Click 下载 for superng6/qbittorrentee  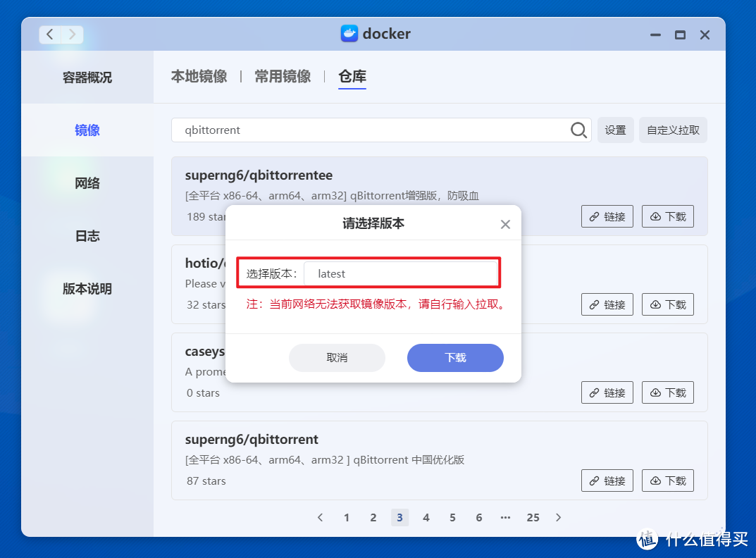coord(667,216)
